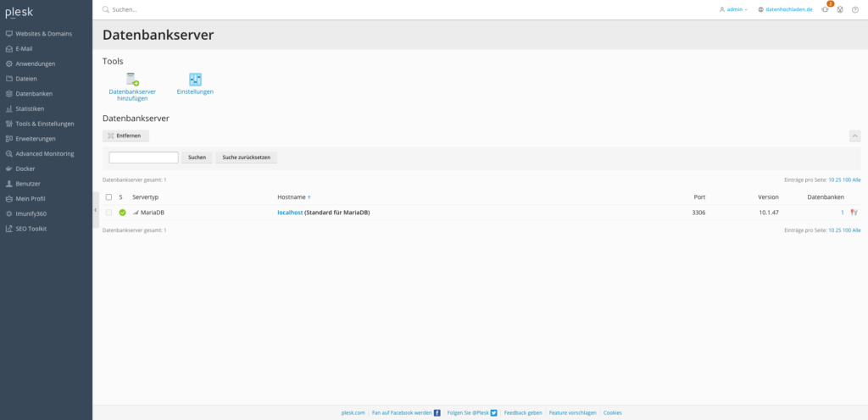Image resolution: width=868 pixels, height=420 pixels.
Task: Open Feature vorschlagen footer link
Action: (x=573, y=413)
